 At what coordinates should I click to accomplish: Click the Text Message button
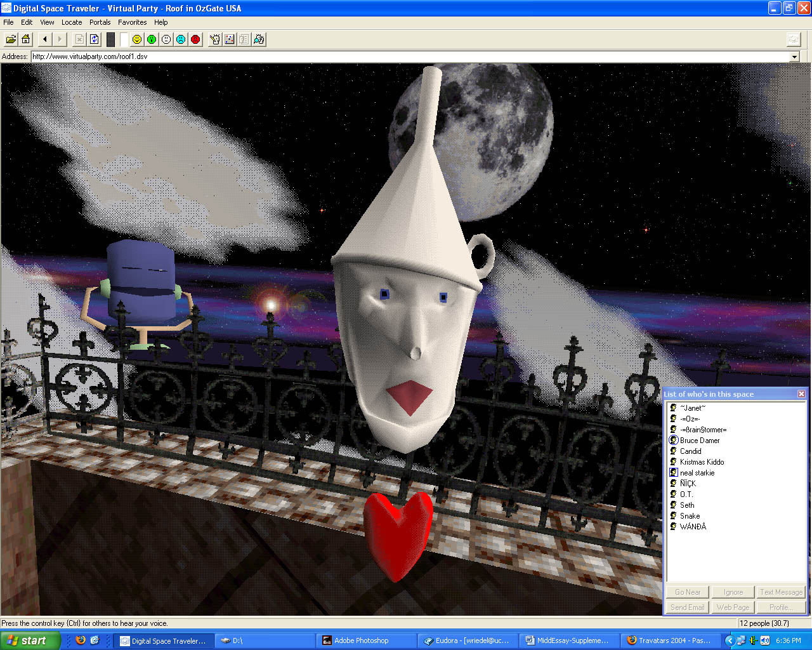(x=781, y=592)
